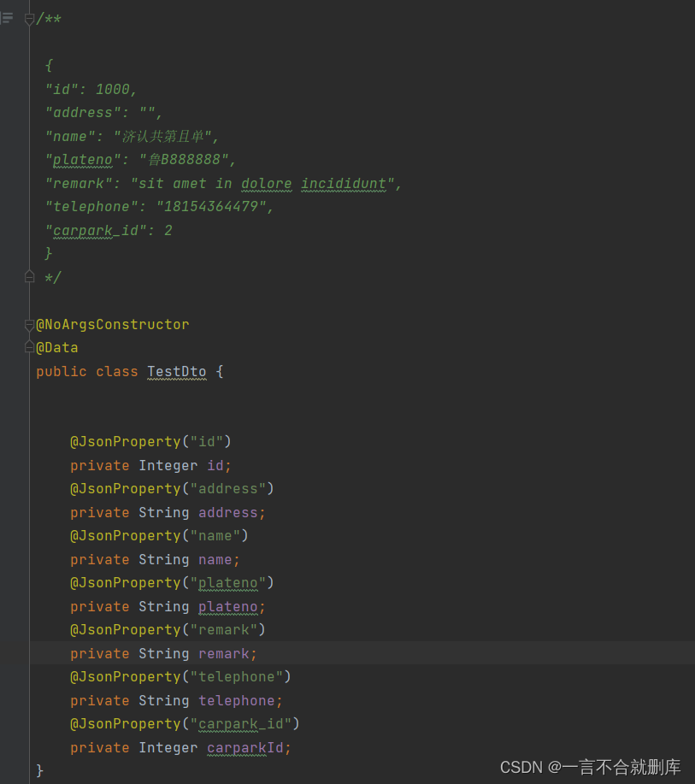The image size is (695, 784).
Task: Click the word dolore in the remark comment
Action: (267, 184)
